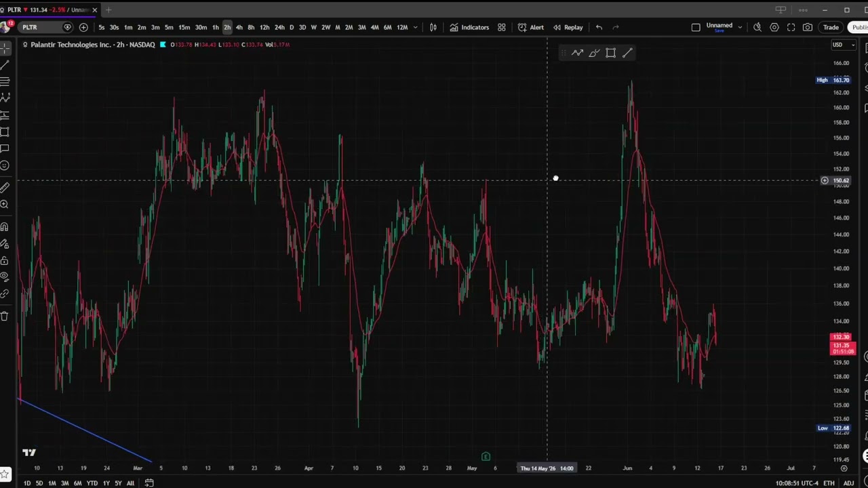Undo the last chart action
The image size is (868, 488).
click(x=599, y=27)
